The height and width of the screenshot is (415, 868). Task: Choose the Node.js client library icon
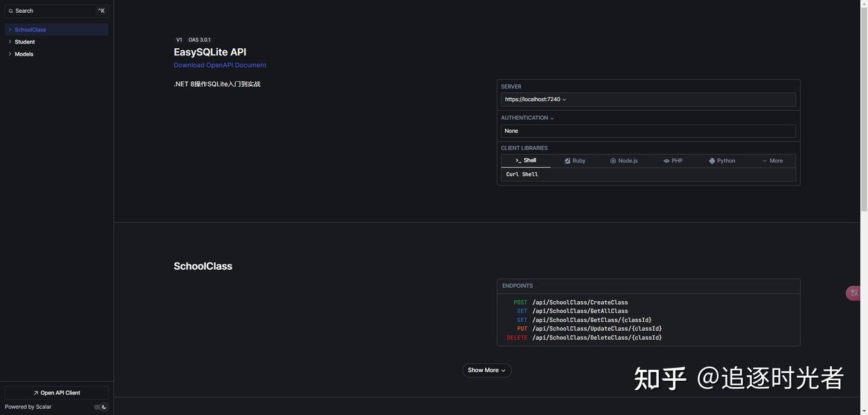tap(613, 161)
